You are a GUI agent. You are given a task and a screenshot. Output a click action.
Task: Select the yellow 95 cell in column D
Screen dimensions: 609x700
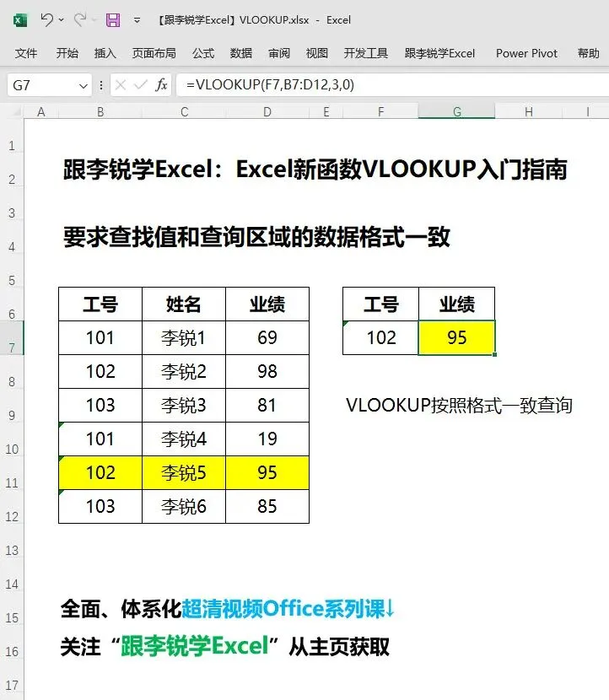tap(267, 473)
